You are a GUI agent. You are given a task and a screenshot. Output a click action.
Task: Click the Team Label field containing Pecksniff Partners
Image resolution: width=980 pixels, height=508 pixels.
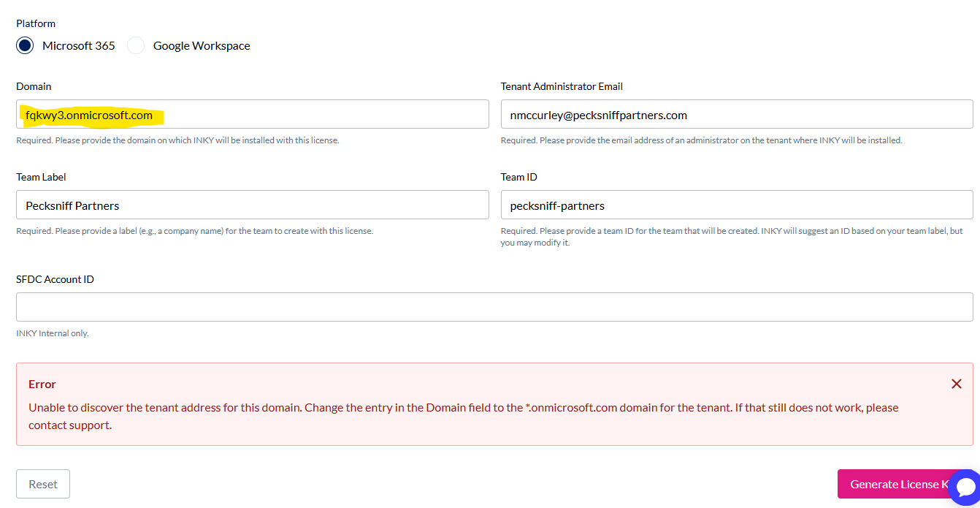[x=253, y=205]
